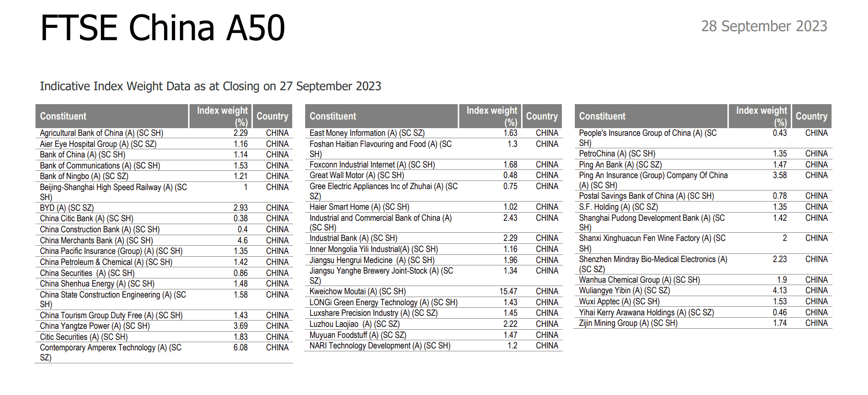
Task: Click the FTSE China A50 title
Action: coord(163,27)
